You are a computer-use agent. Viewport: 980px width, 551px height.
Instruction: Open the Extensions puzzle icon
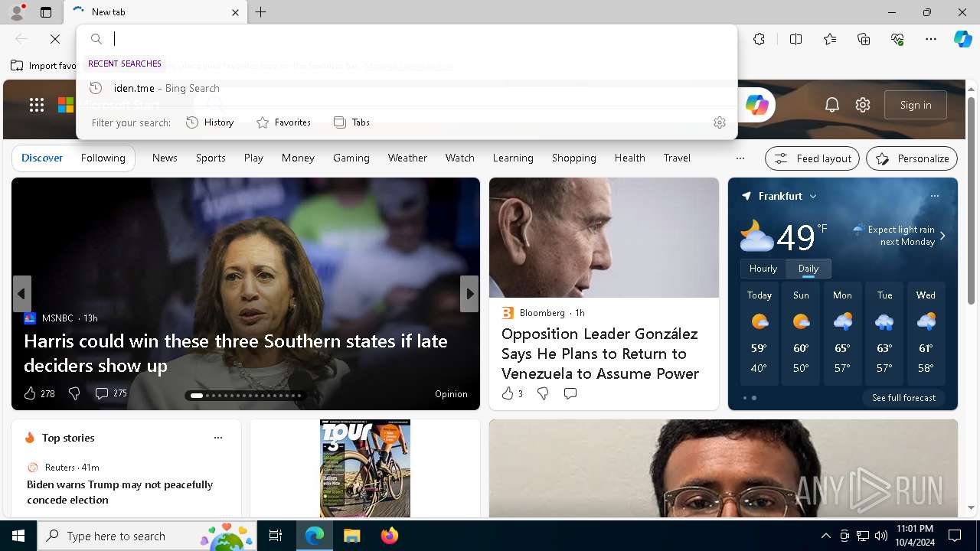[759, 39]
